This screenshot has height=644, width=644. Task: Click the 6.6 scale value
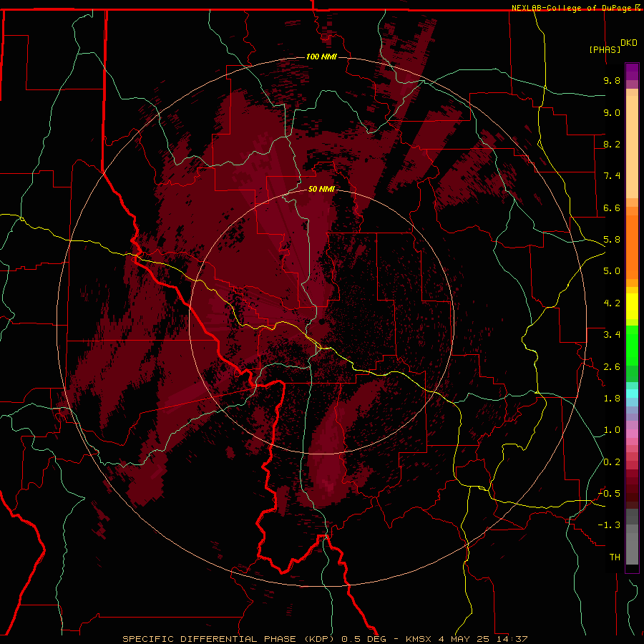(612, 208)
